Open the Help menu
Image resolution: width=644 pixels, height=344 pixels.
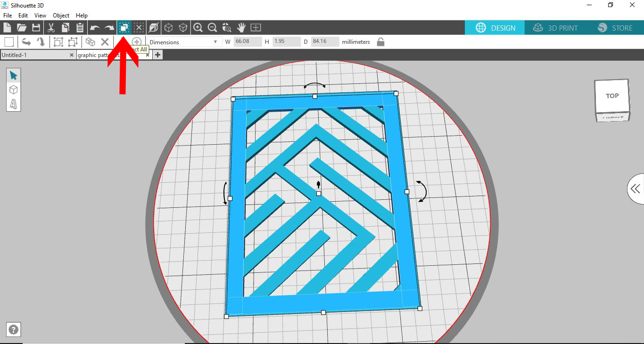click(x=82, y=16)
